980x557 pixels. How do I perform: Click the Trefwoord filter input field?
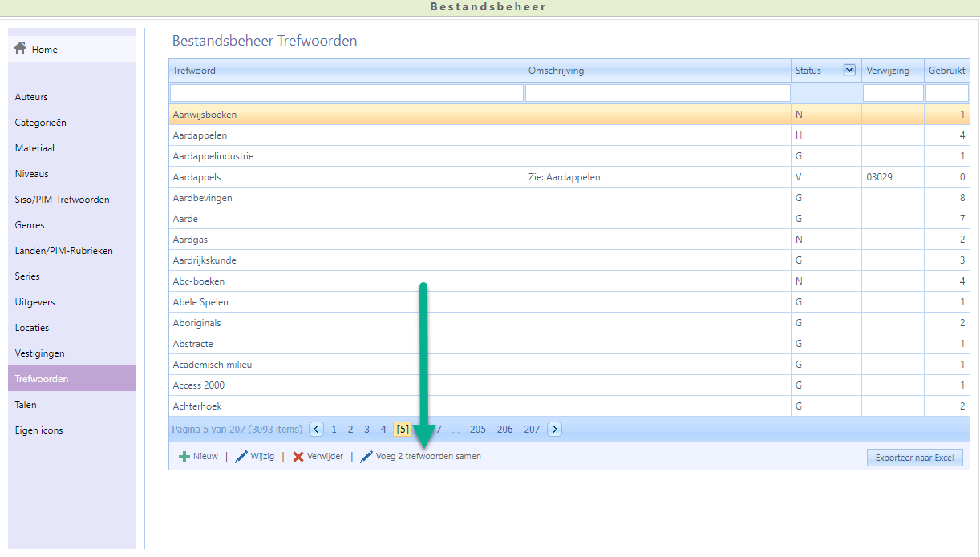(346, 93)
